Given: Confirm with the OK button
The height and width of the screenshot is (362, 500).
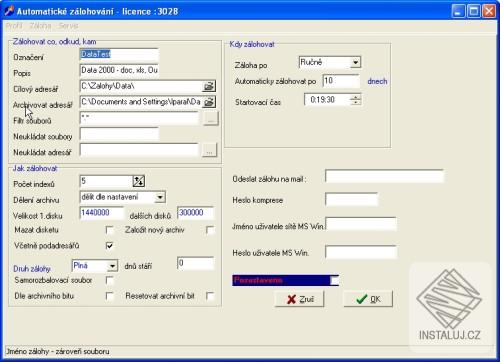Looking at the screenshot, I should 368,299.
